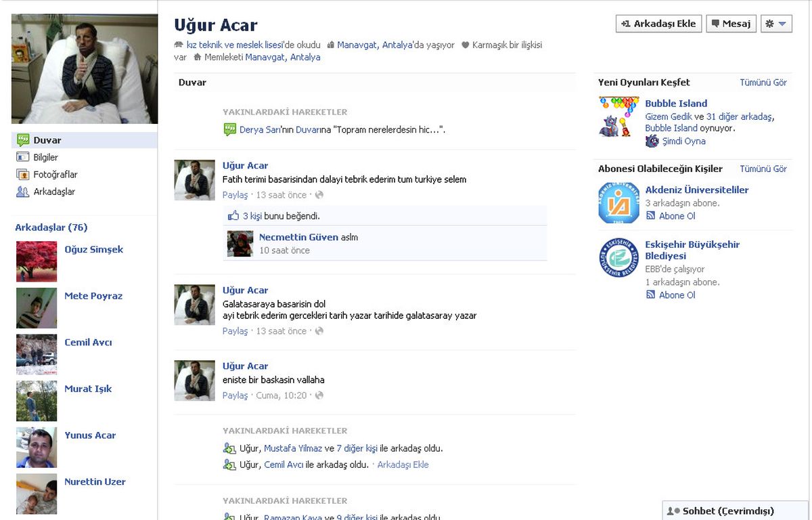
Task: Open the Bubble Island title link
Action: [676, 104]
